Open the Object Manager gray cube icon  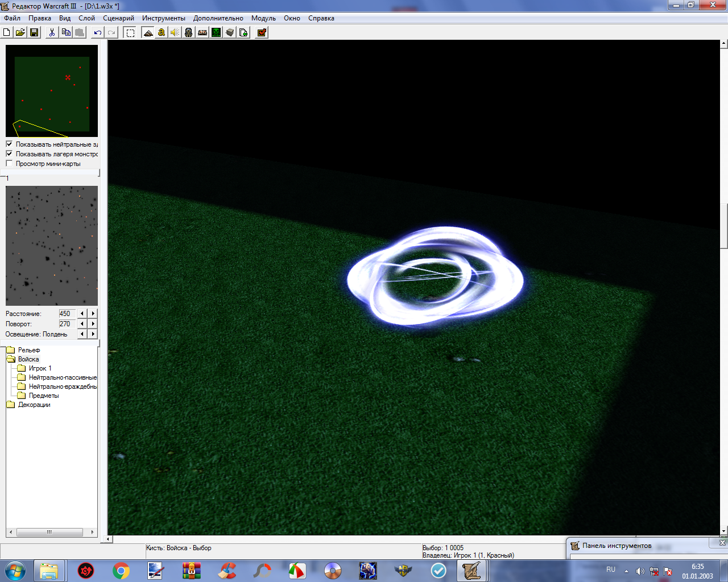[230, 32]
